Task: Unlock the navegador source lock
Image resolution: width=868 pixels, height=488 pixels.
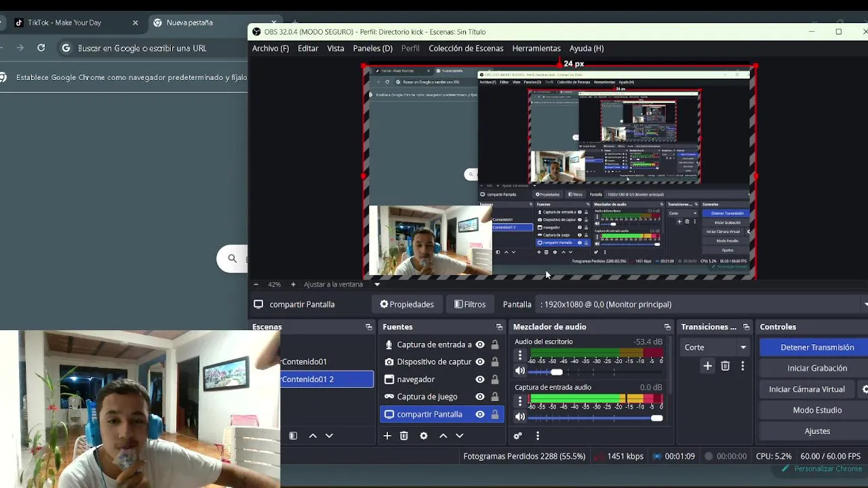Action: coord(495,380)
